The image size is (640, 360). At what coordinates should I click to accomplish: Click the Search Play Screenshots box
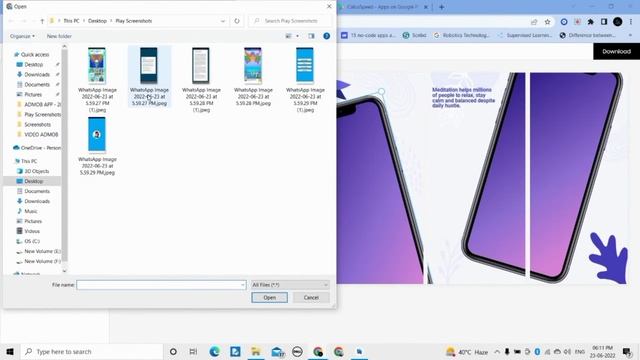(290, 21)
